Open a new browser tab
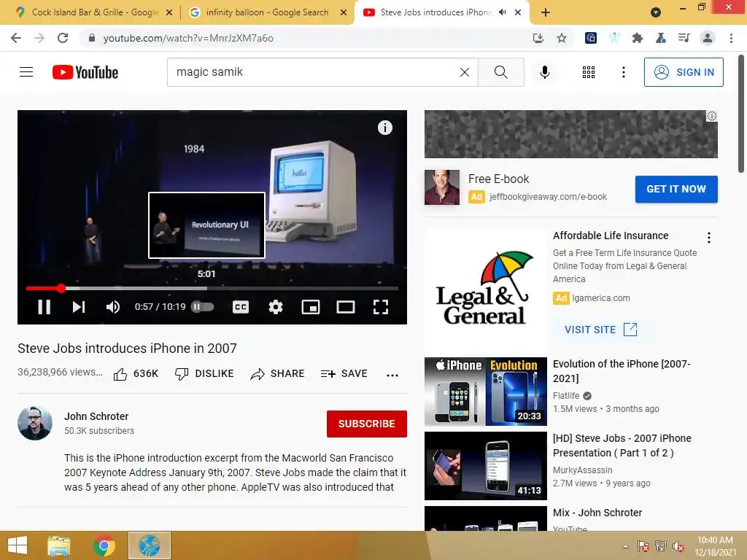747x560 pixels. coord(546,12)
